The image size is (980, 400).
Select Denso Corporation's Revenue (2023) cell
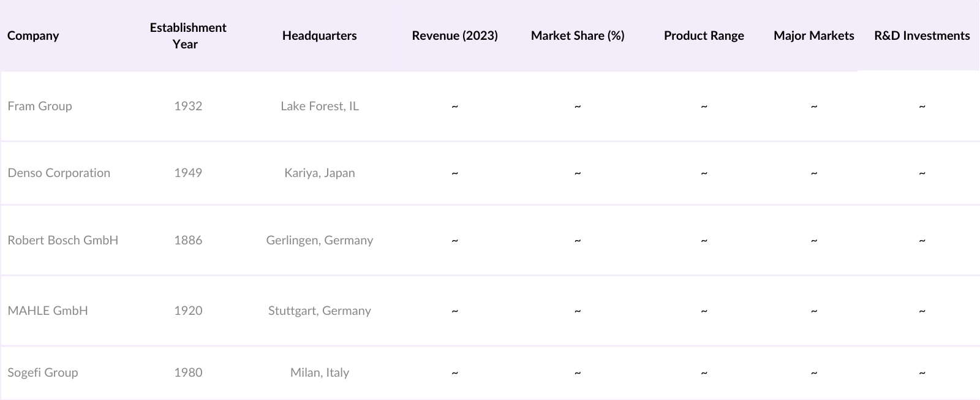(454, 173)
